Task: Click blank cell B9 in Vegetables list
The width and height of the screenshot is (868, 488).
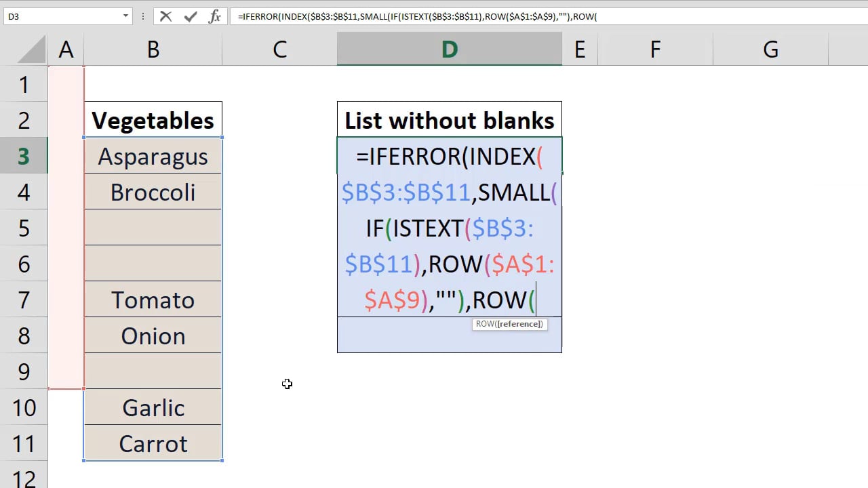Action: pos(153,371)
